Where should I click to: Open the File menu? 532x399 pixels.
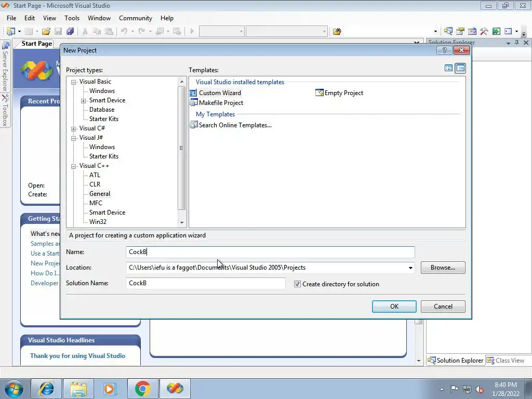pyautogui.click(x=11, y=18)
